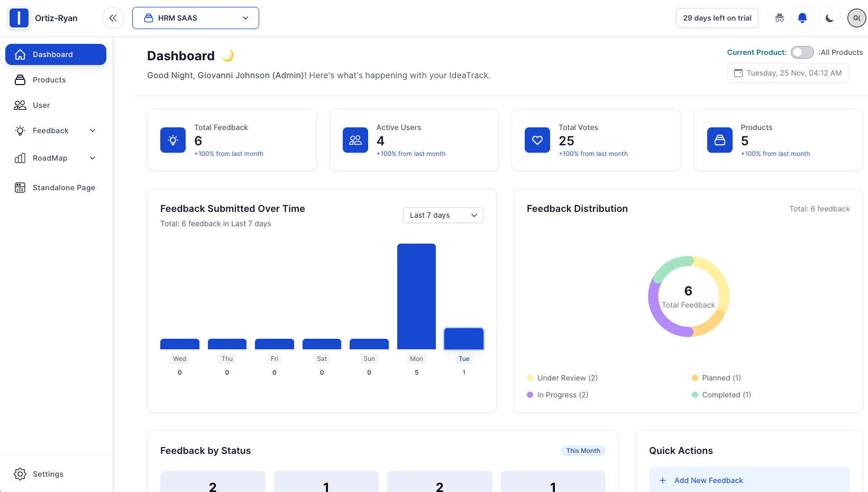This screenshot has width=868, height=492.
Task: Click the Total Votes heart icon
Action: click(537, 140)
